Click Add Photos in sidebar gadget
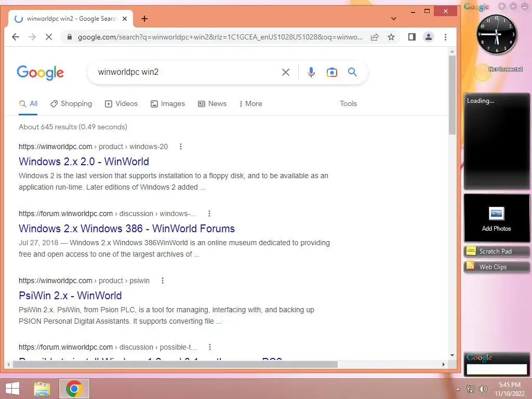 [x=496, y=218]
